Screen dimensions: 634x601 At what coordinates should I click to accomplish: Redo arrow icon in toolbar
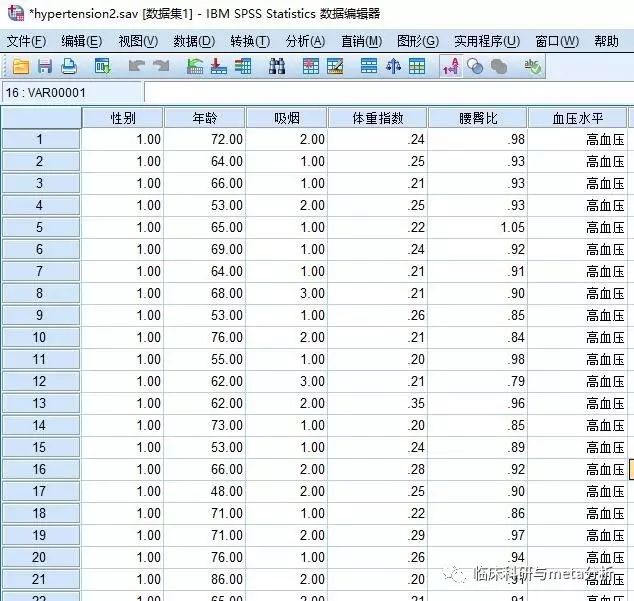(161, 66)
